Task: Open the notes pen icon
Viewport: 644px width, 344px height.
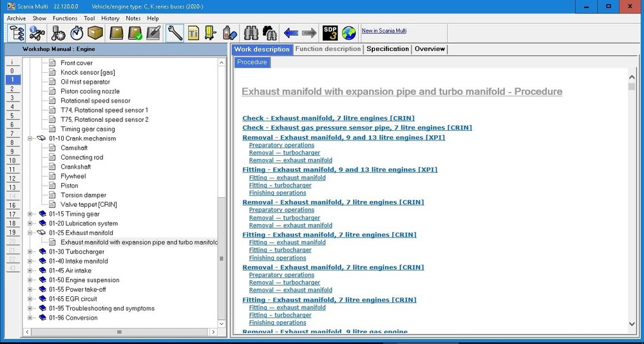Action: click(x=153, y=33)
